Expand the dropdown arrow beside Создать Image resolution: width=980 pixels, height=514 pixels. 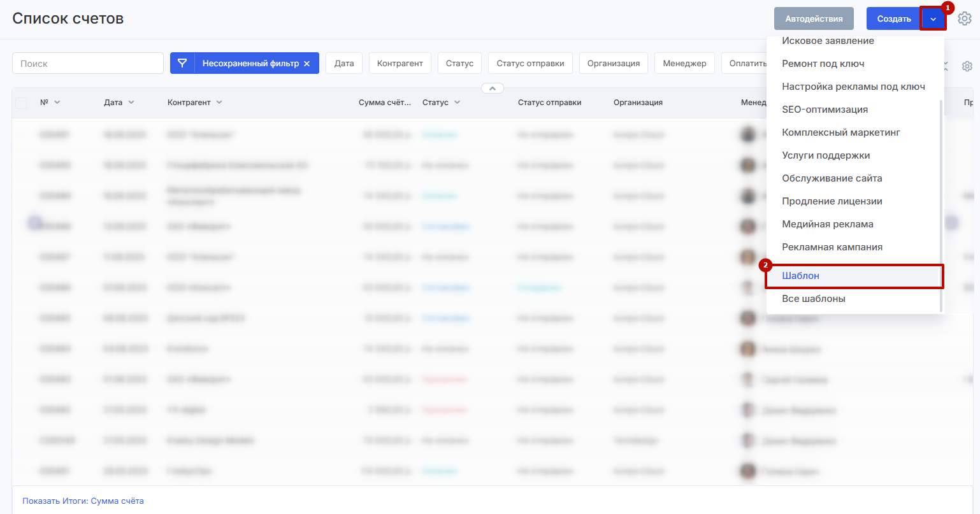[x=933, y=19]
